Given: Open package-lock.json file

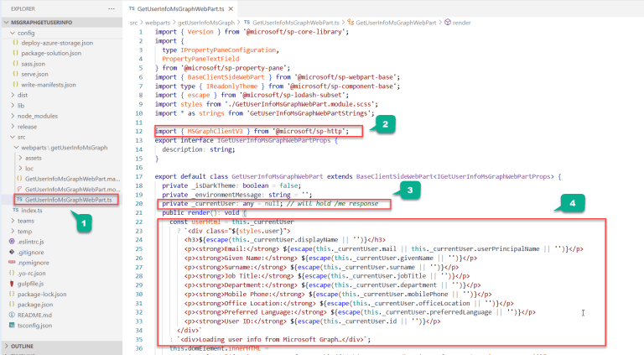Looking at the screenshot, I should pos(41,295).
